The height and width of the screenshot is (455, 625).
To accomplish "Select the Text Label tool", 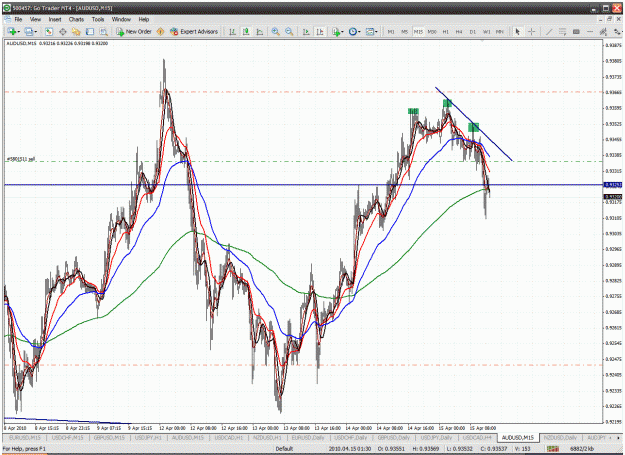I will point(576,31).
